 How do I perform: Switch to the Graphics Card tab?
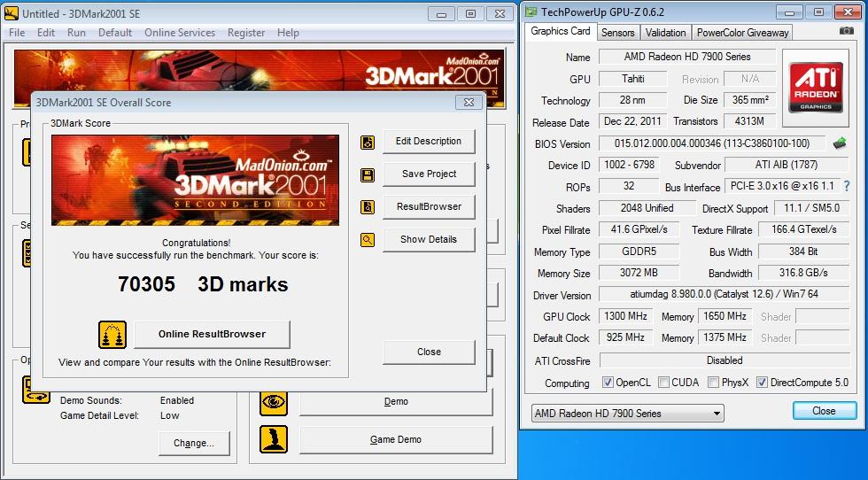pos(560,31)
